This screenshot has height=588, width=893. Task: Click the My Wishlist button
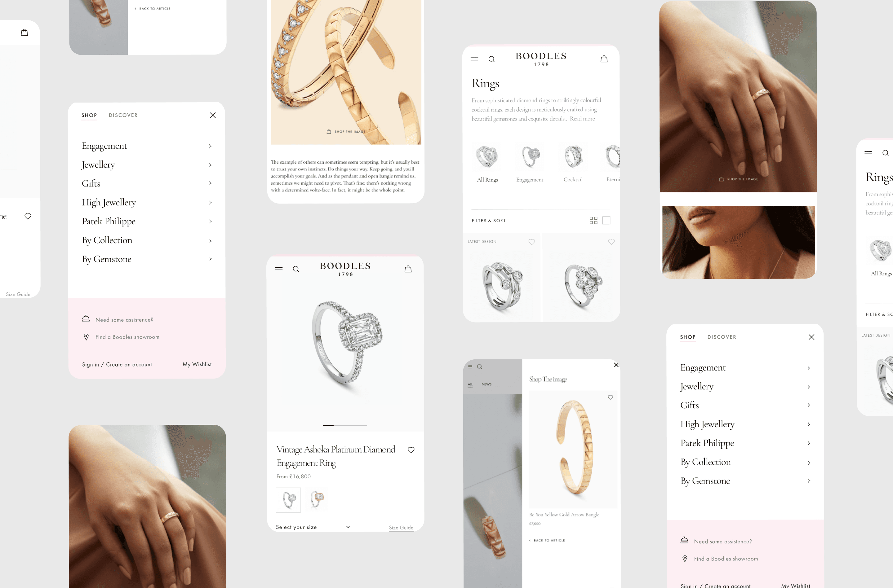tap(197, 364)
